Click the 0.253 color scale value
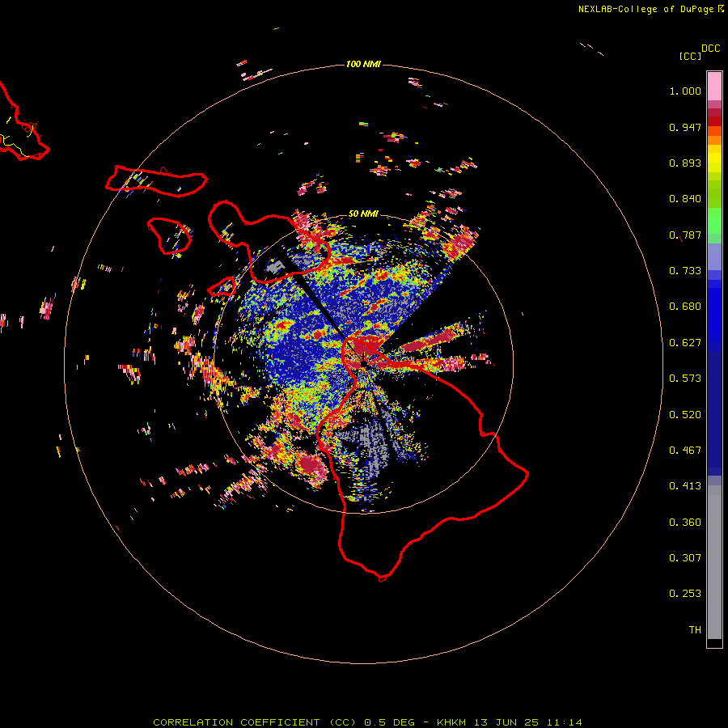The image size is (728, 728). (x=685, y=594)
